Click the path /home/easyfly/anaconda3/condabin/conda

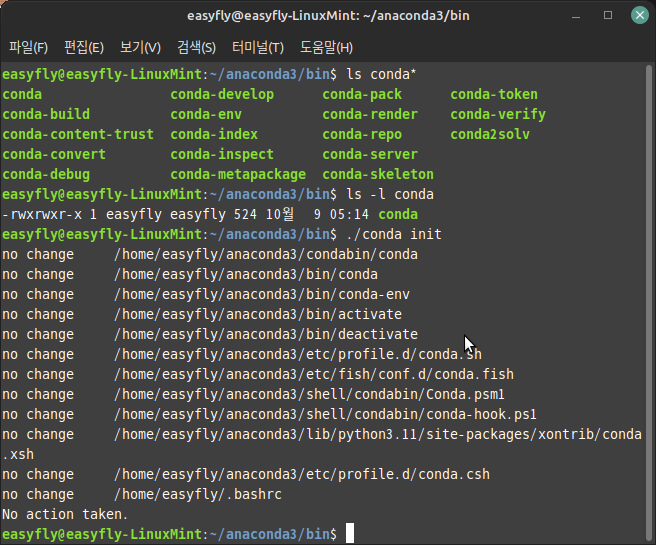(266, 255)
